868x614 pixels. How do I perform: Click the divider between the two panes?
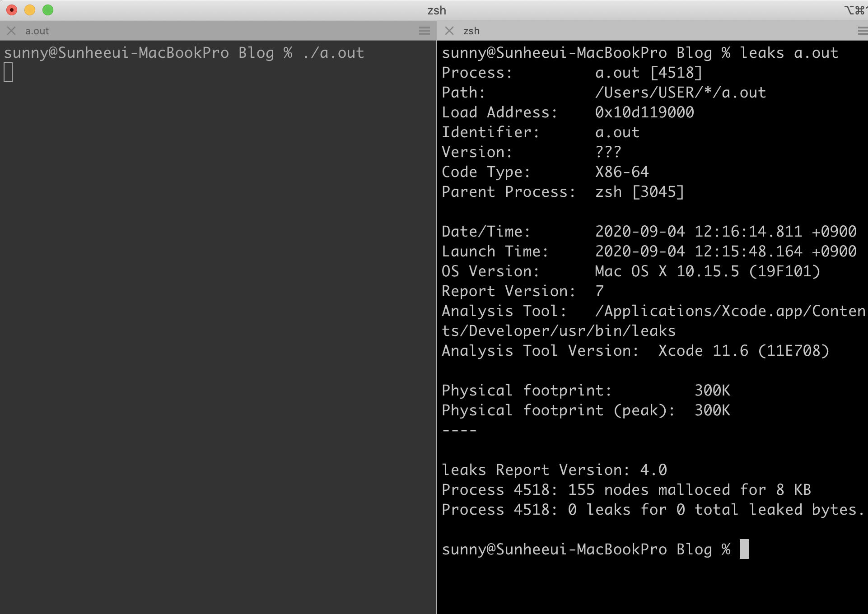tap(437, 316)
